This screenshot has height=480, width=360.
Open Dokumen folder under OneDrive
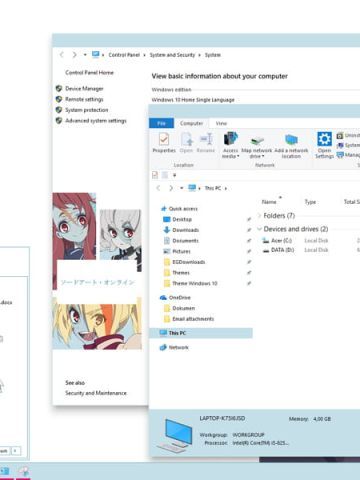183,308
